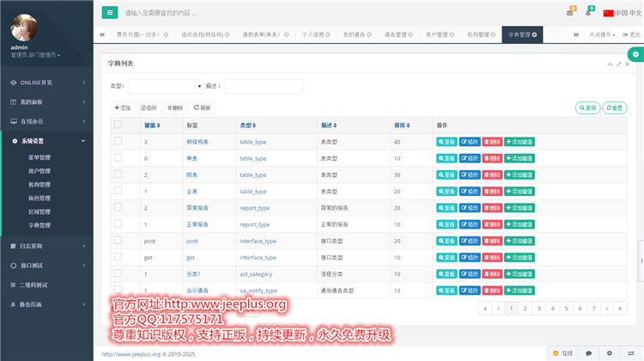
Task: Click 查看 icon button for 树结构表 row
Action: 447,142
